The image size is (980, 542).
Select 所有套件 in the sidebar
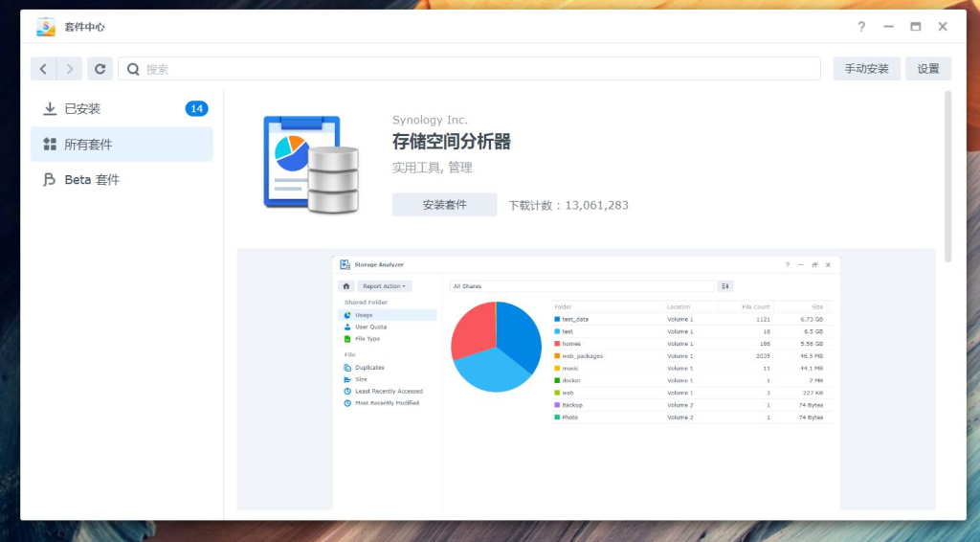(122, 145)
